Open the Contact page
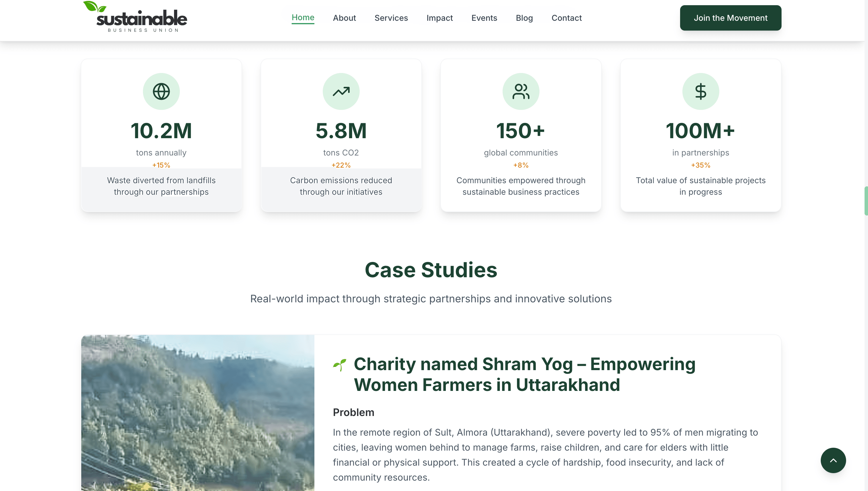 coord(567,18)
